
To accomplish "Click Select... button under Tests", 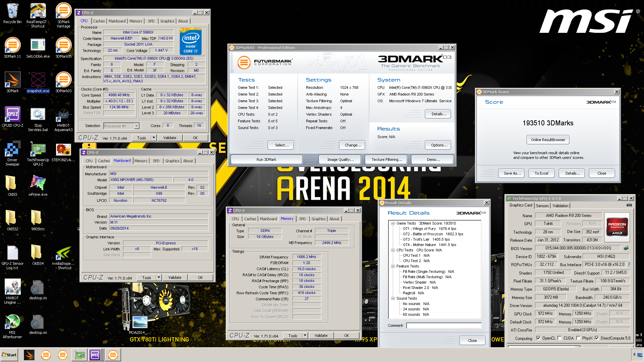I will pyautogui.click(x=281, y=145).
